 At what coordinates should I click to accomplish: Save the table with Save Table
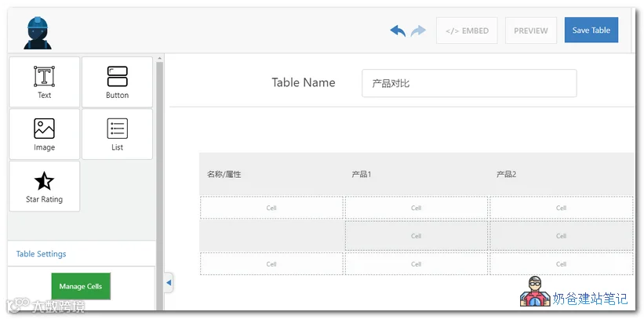[591, 30]
